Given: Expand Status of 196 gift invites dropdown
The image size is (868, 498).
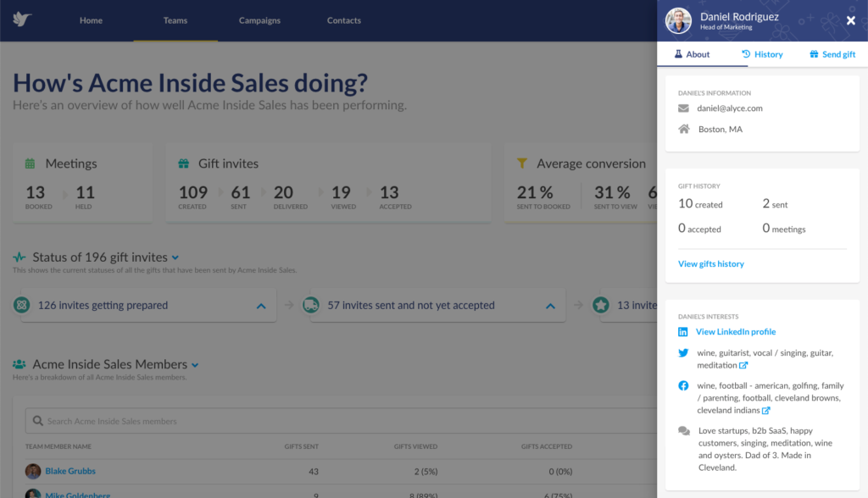Looking at the screenshot, I should [x=175, y=257].
